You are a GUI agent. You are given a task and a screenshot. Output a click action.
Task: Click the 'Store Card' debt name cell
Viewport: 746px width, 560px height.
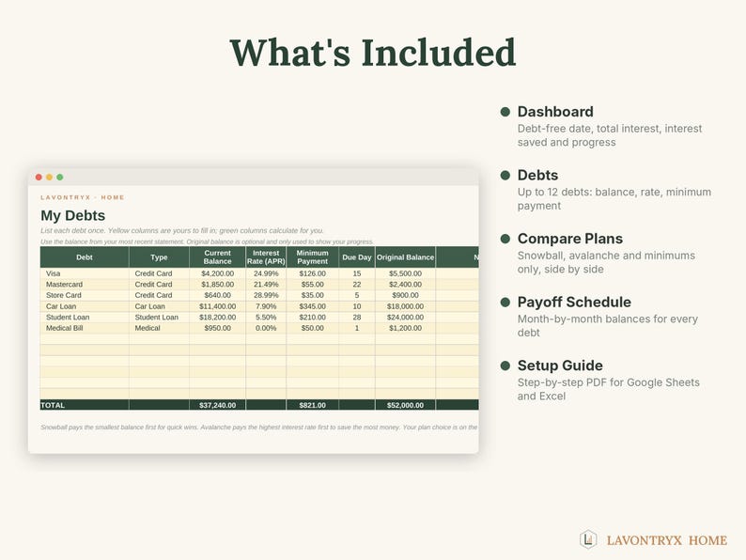click(x=85, y=295)
